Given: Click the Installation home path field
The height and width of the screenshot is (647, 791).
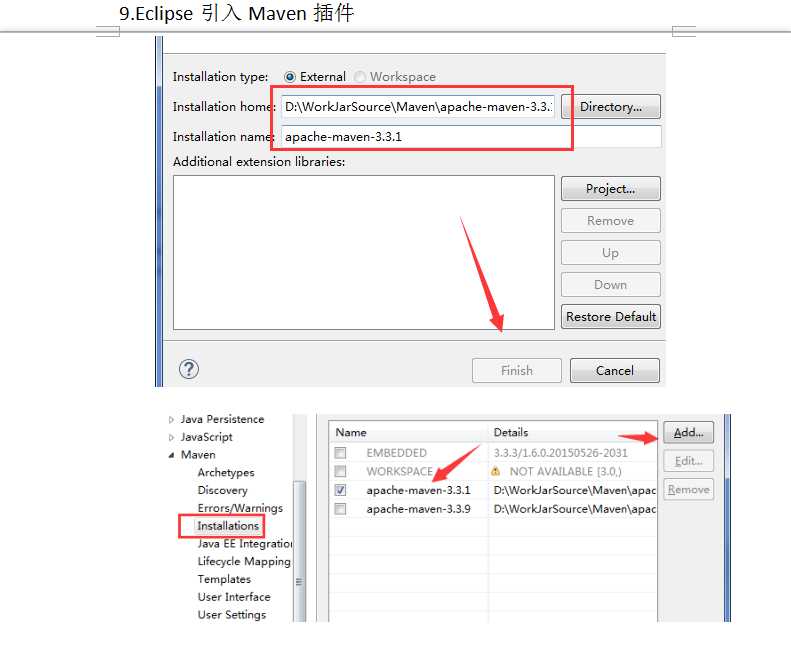Looking at the screenshot, I should (418, 107).
